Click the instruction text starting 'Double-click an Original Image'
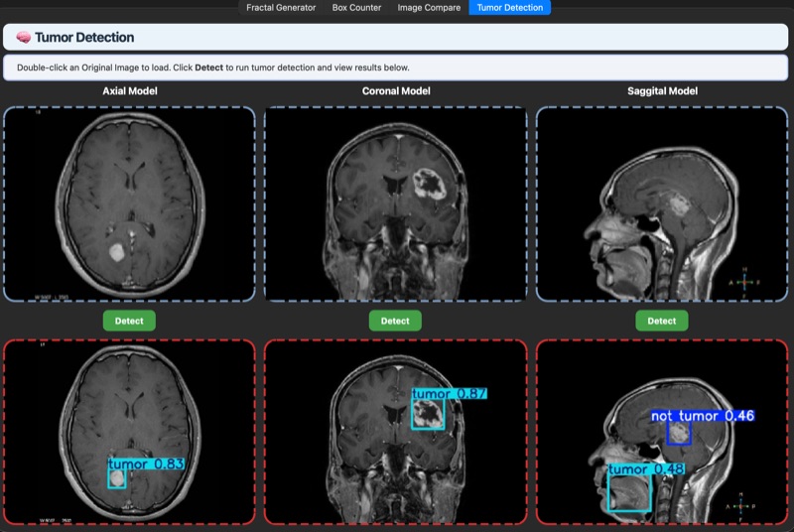This screenshot has height=532, width=794. [x=213, y=67]
